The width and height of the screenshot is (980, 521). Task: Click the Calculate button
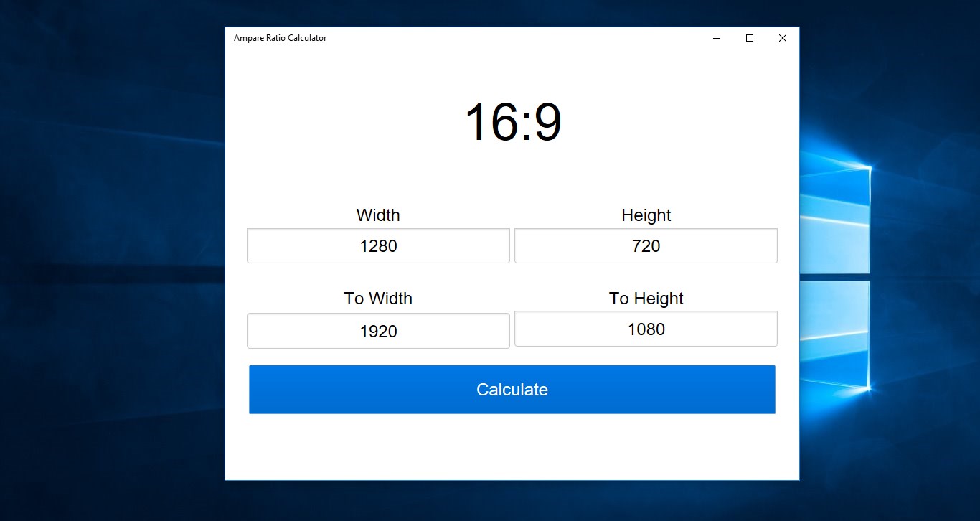tap(512, 389)
